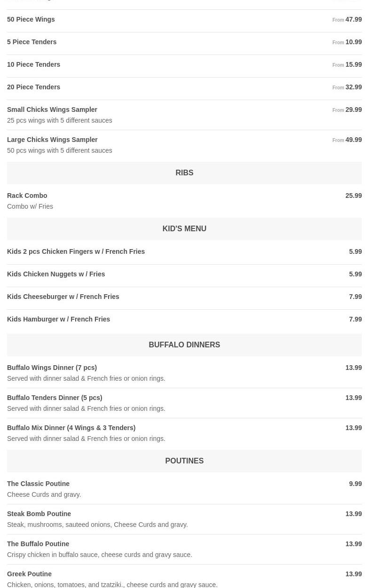Choose Kids Chicken Nuggets w/ Fries
Screen dimensions: 369x588
click(x=56, y=274)
